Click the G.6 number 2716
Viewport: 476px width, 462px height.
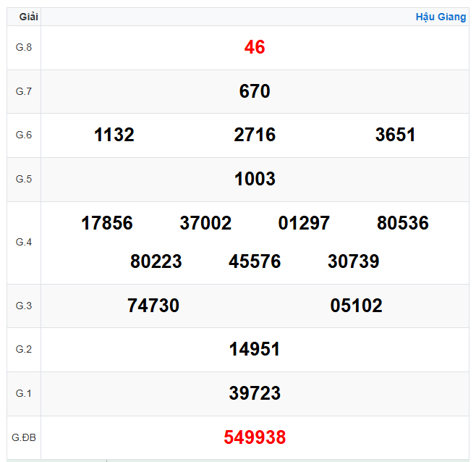[255, 135]
